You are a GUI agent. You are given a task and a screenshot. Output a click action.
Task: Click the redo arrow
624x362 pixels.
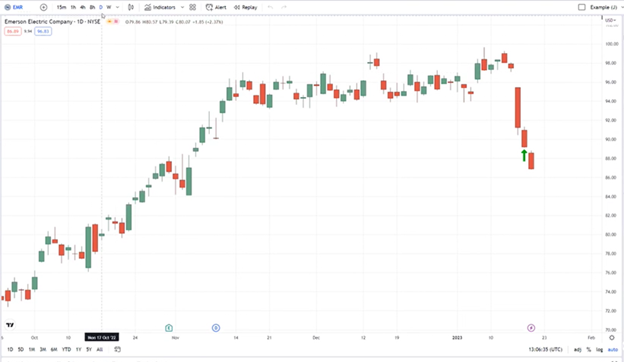[x=284, y=7]
